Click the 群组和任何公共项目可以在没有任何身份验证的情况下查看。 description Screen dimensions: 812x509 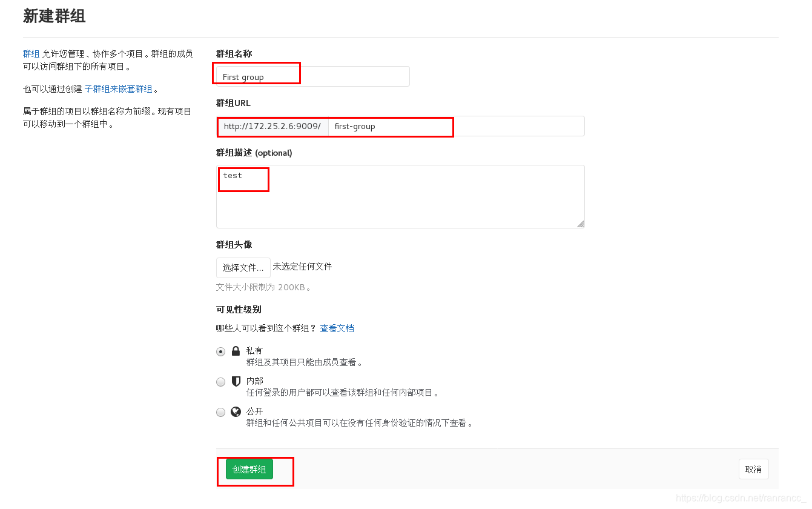click(360, 423)
